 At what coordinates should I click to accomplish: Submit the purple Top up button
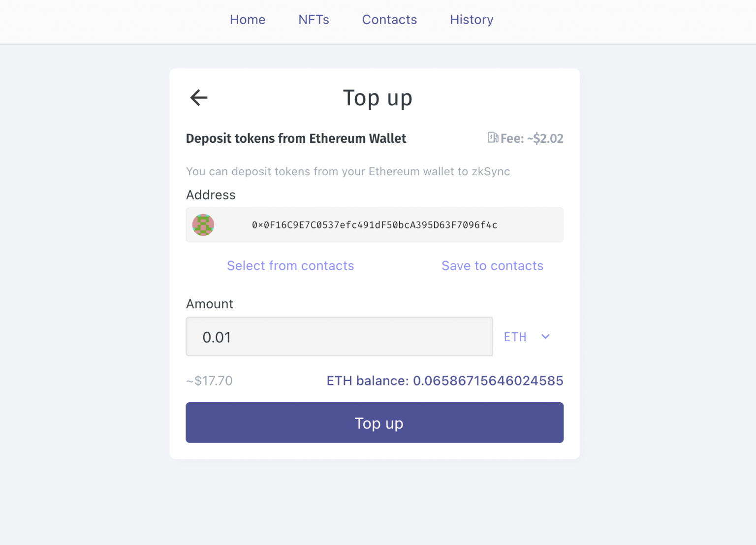[x=375, y=423]
